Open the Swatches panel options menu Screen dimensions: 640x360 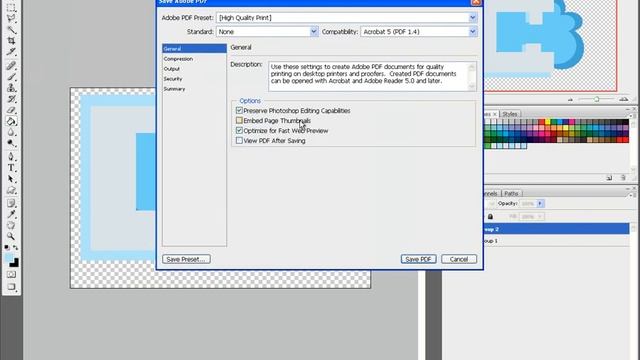(x=632, y=116)
